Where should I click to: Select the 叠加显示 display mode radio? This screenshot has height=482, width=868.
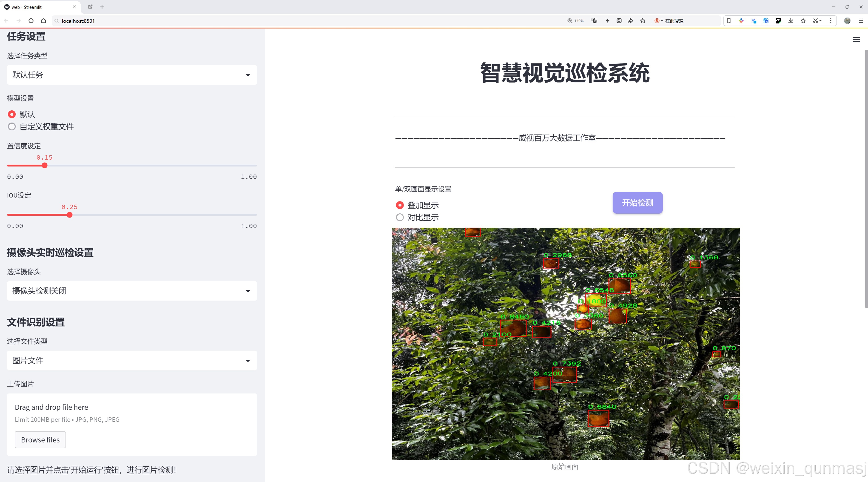(400, 205)
